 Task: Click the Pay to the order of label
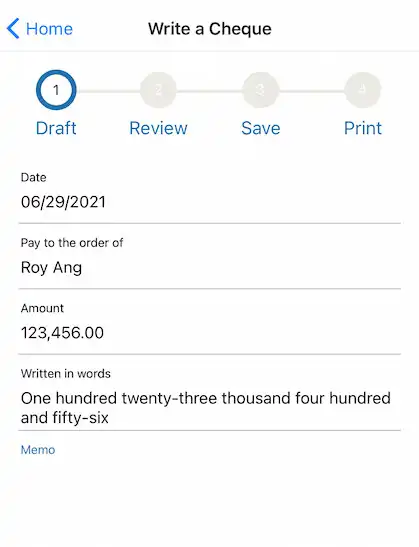click(72, 243)
